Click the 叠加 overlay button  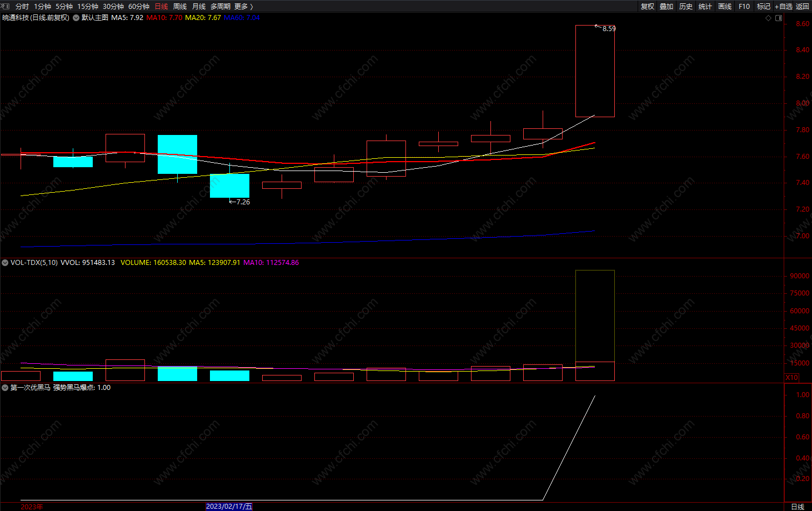[666, 6]
